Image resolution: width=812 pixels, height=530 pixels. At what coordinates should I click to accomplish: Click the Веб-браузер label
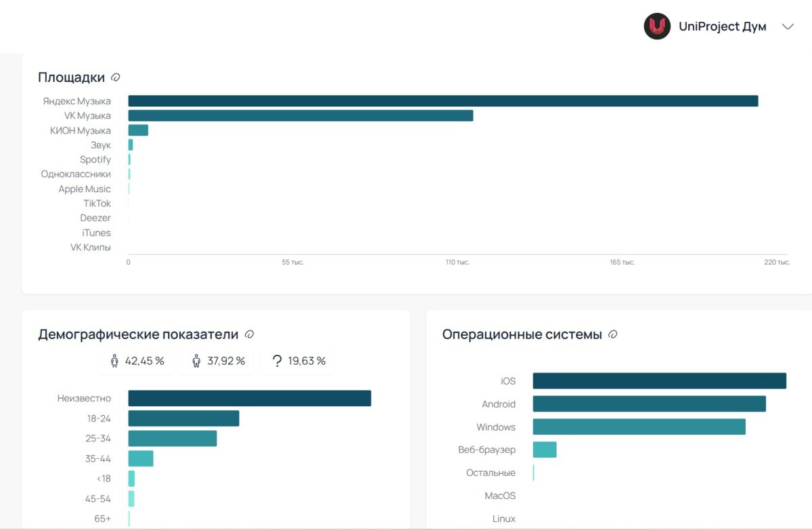[487, 449]
